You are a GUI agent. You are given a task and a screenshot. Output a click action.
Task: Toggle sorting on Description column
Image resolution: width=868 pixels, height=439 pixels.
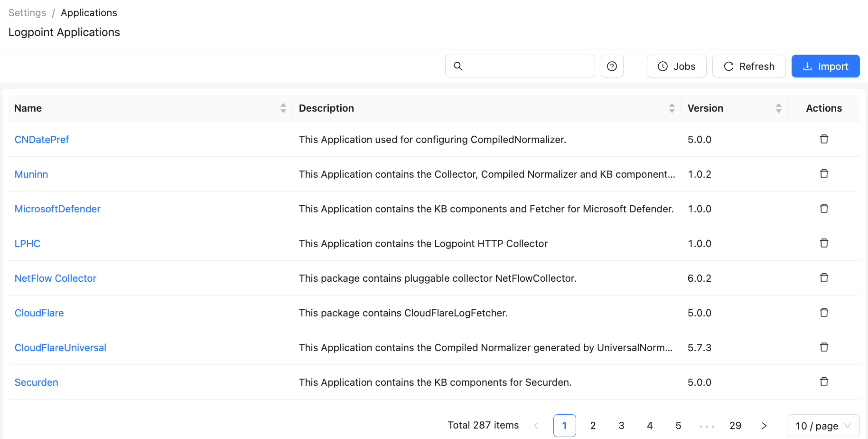click(x=672, y=108)
